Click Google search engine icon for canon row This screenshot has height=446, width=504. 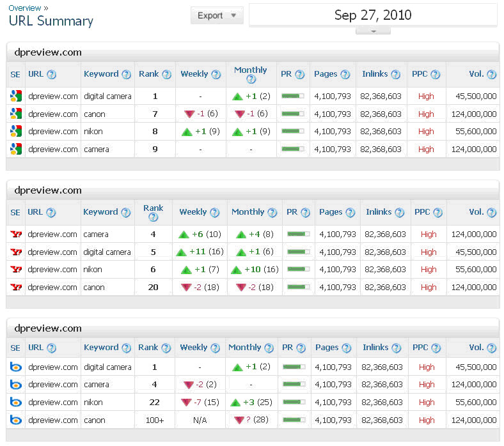pyautogui.click(x=16, y=114)
